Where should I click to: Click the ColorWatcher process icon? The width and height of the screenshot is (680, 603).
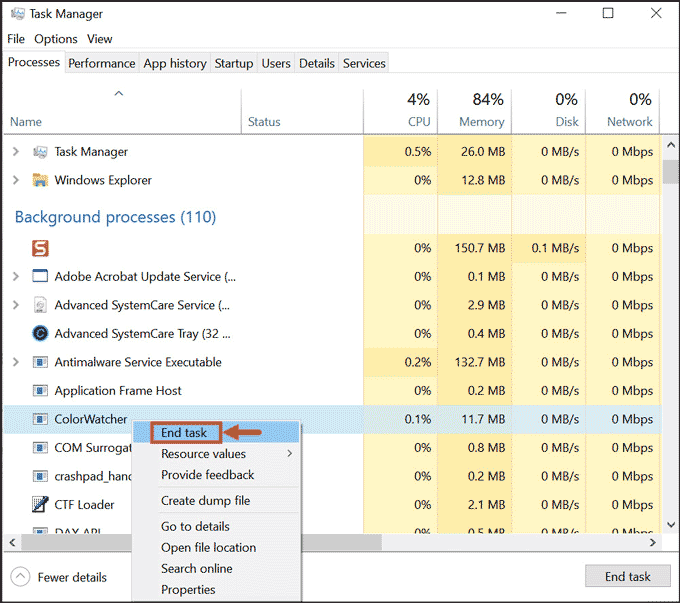40,419
